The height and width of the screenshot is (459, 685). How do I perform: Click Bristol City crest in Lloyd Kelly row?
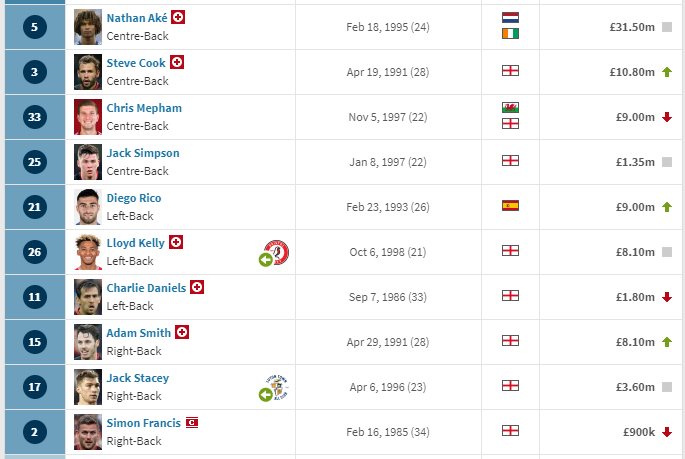click(x=277, y=252)
